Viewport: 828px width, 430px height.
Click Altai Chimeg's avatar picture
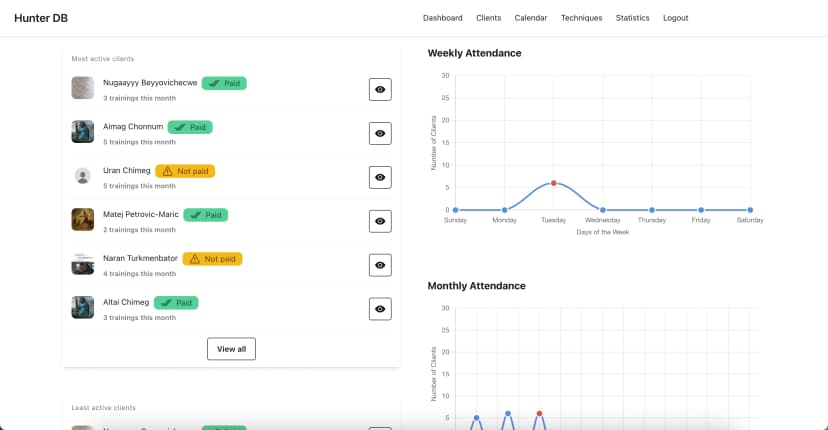tap(83, 307)
